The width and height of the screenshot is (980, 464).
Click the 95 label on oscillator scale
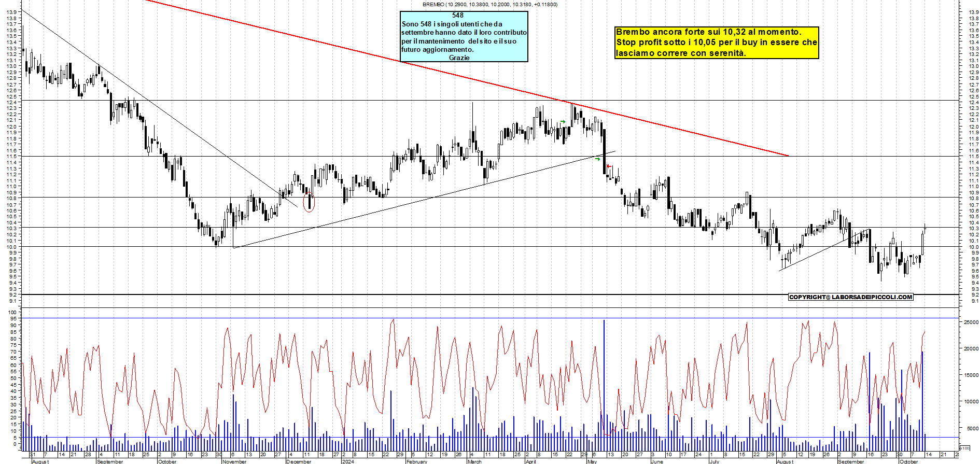(x=13, y=319)
